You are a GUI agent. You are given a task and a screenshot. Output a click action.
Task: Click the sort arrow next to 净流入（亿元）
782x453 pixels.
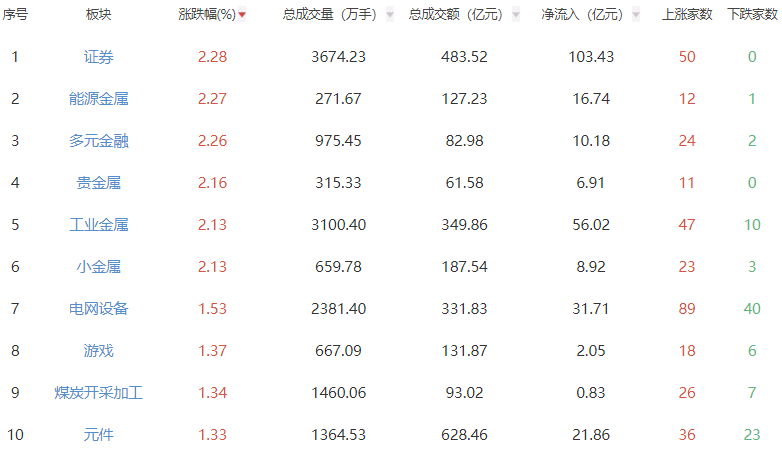[x=639, y=16]
